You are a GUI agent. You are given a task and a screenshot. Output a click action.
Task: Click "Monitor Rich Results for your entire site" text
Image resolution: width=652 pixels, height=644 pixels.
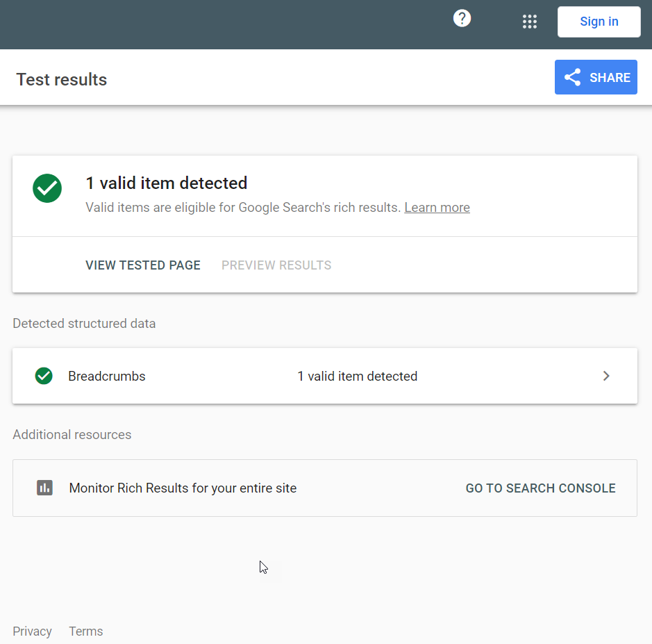pos(183,488)
